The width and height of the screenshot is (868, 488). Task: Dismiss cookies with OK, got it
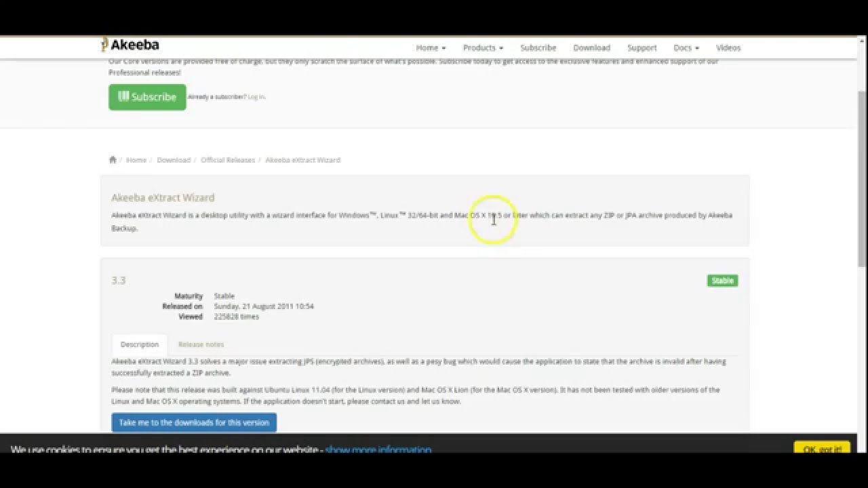coord(822,449)
